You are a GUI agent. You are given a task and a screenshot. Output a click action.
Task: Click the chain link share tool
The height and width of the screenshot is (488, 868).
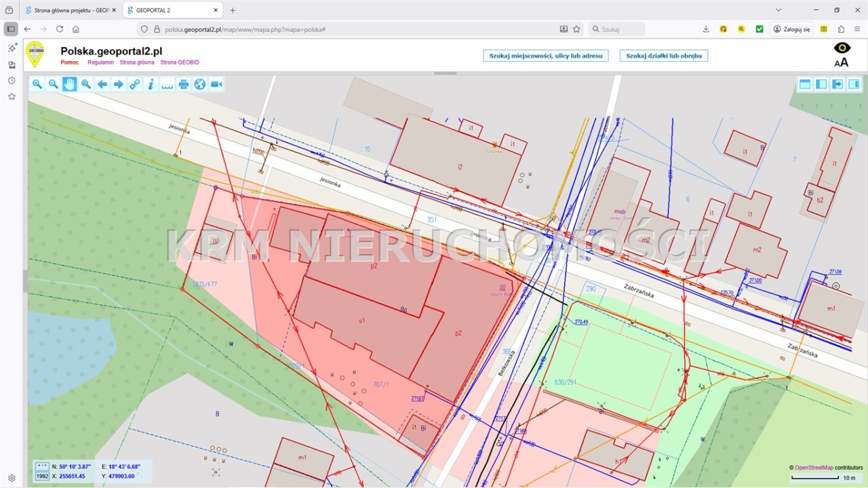[135, 84]
